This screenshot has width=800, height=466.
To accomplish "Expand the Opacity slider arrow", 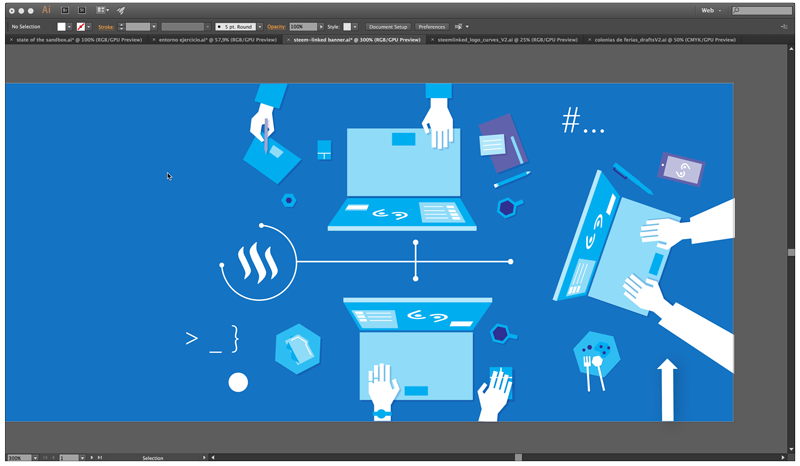I will click(x=321, y=27).
